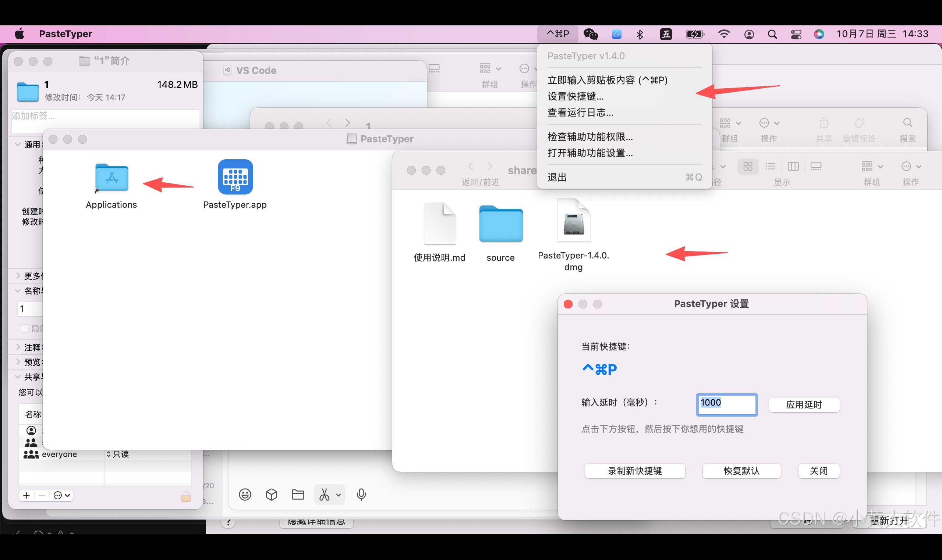Switch share window to list view

pyautogui.click(x=770, y=167)
